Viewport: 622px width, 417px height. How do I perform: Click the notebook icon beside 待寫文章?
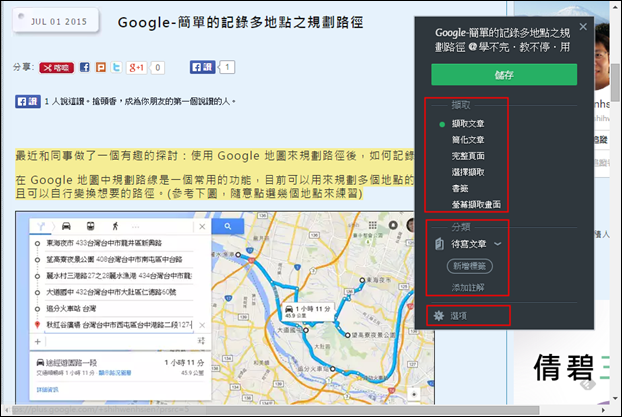439,244
